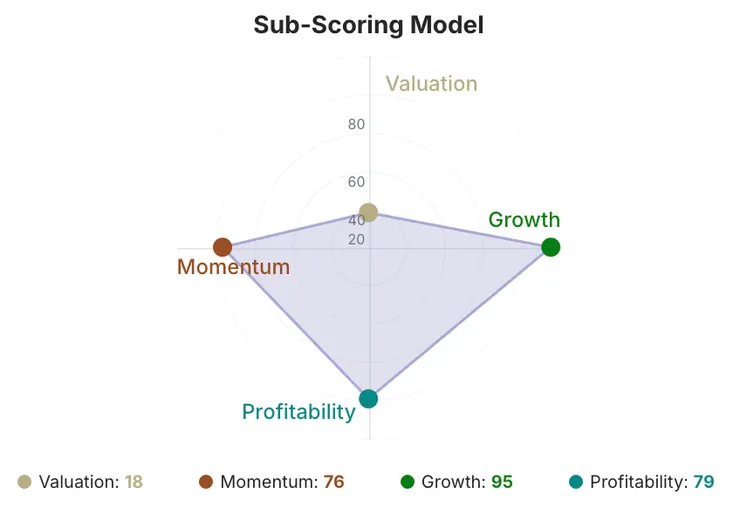Select the green Growth marker on the chart
Screen dimensions: 740x508
(550, 247)
